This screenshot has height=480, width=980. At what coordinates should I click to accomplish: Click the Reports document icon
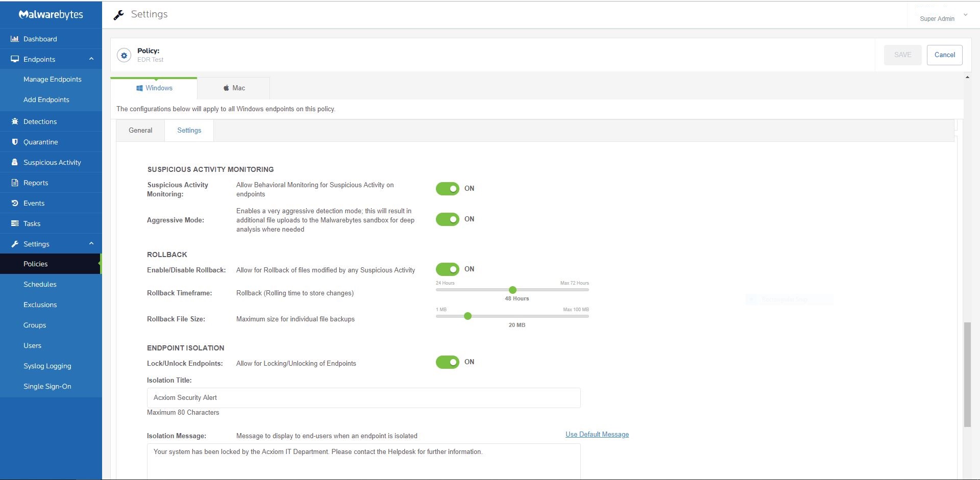click(x=14, y=183)
